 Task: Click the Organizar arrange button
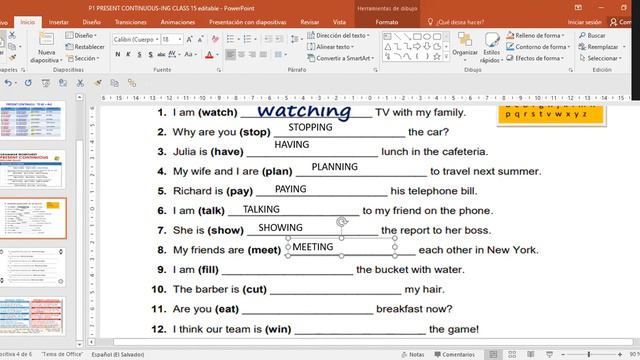coord(465,46)
